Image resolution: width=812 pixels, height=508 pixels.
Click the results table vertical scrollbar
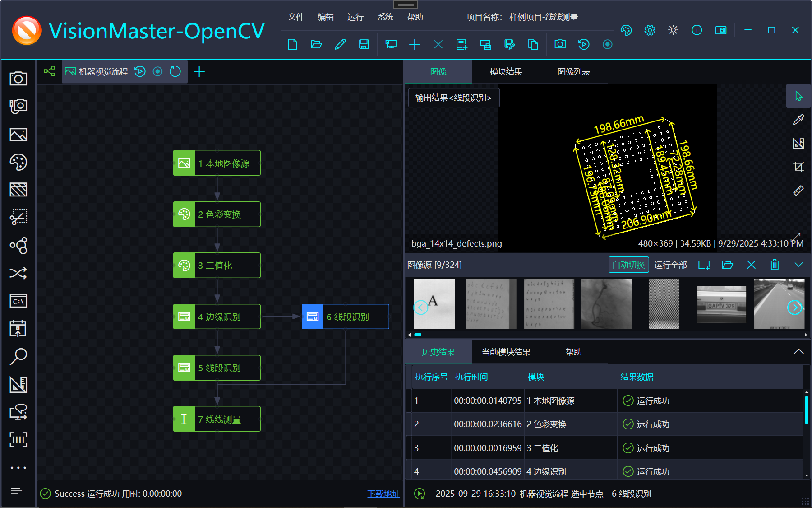pyautogui.click(x=807, y=410)
